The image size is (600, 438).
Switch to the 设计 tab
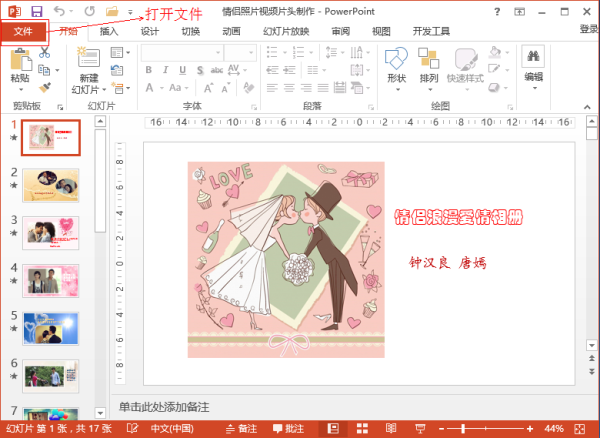tap(150, 31)
